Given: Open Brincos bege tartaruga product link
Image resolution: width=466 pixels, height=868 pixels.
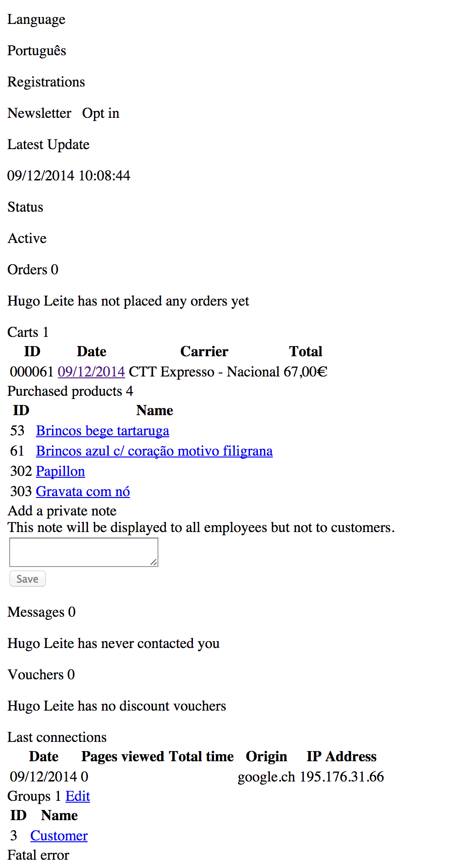Looking at the screenshot, I should (103, 430).
